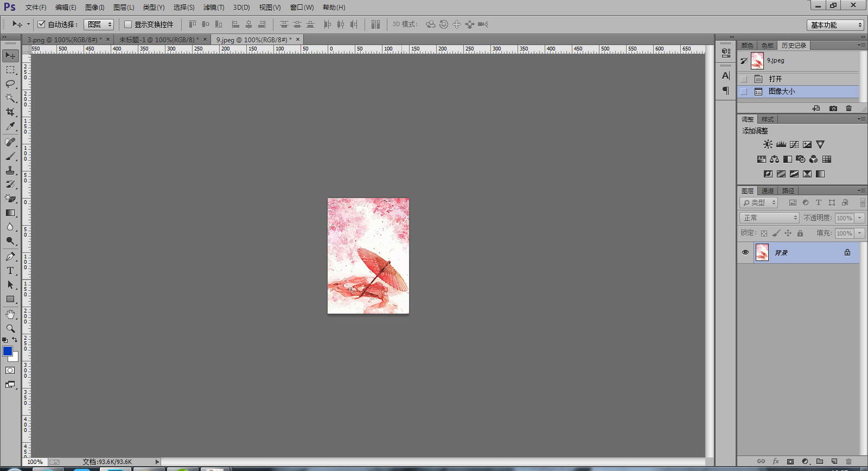Image resolution: width=868 pixels, height=471 pixels.
Task: Select the 打开 history state
Action: pyautogui.click(x=798, y=79)
